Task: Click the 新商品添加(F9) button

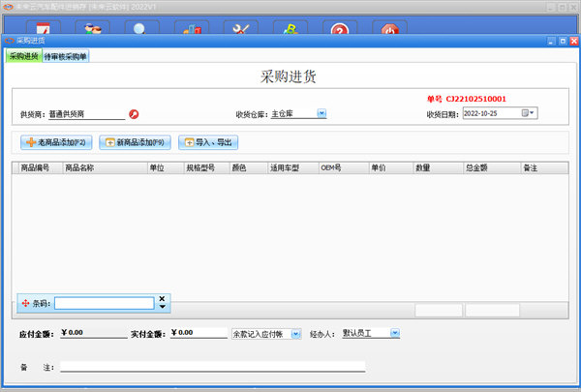Action: [135, 142]
